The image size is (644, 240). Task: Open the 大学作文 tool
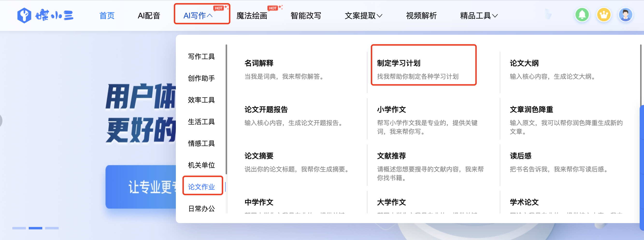392,202
